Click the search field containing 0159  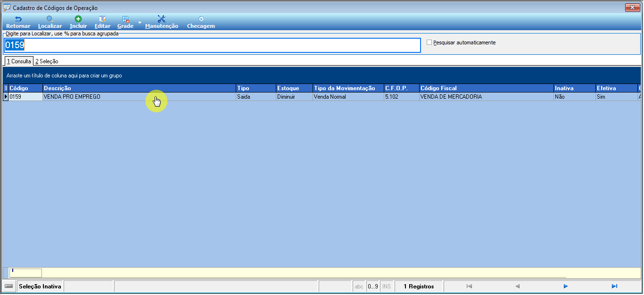pos(212,45)
